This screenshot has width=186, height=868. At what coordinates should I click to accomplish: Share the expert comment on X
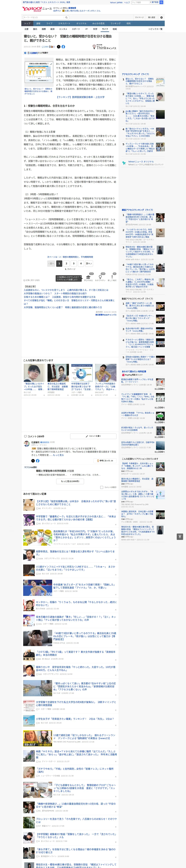point(33,461)
